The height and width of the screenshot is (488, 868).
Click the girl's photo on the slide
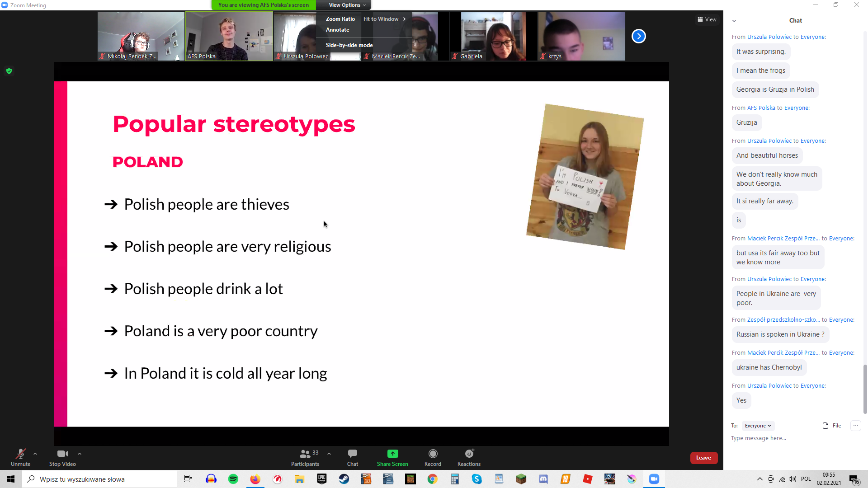[x=585, y=177]
